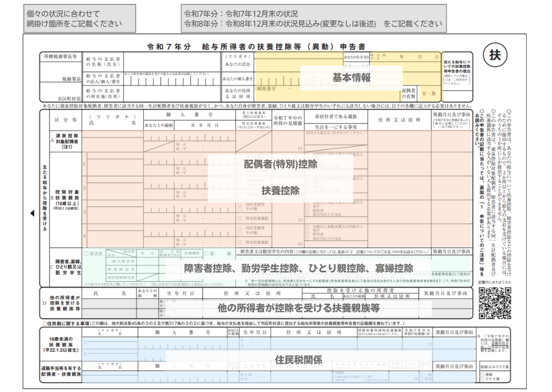Click the 基本情報 overlay label

(351, 77)
